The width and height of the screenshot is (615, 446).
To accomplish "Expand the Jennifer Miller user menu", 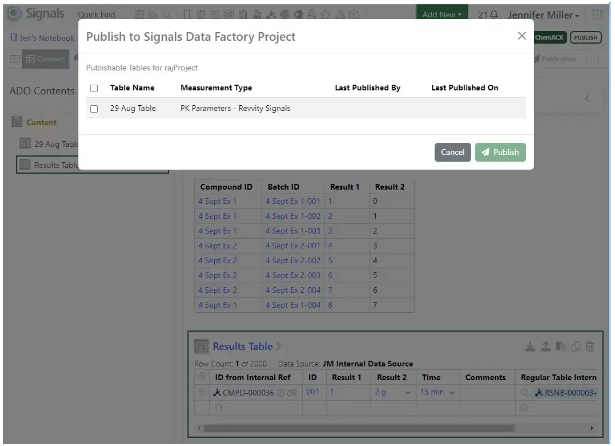I will coord(543,14).
